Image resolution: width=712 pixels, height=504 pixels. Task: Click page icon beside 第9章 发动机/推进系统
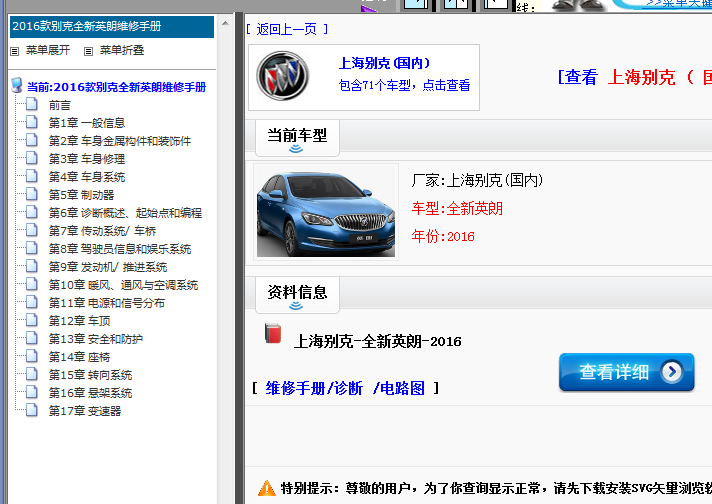[x=32, y=267]
